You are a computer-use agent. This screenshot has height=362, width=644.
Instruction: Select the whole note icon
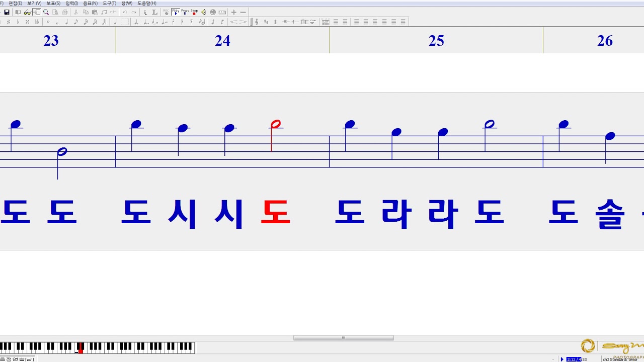coord(48,22)
